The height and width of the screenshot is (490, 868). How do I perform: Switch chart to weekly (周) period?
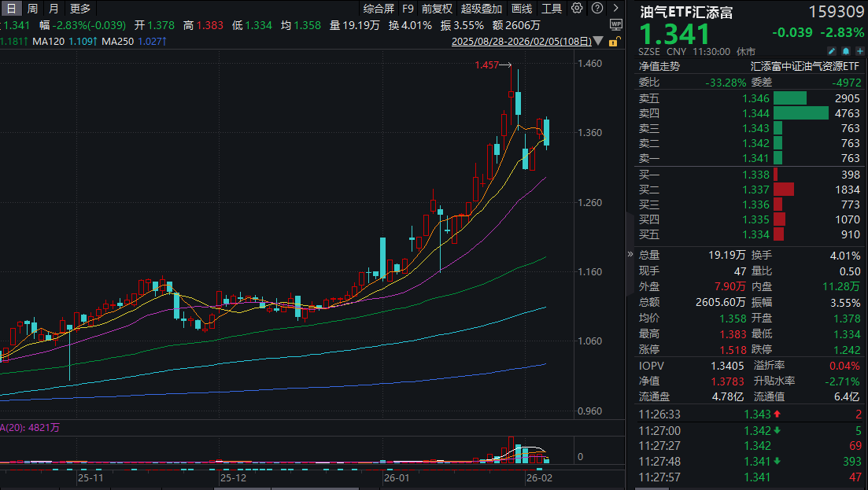point(32,9)
